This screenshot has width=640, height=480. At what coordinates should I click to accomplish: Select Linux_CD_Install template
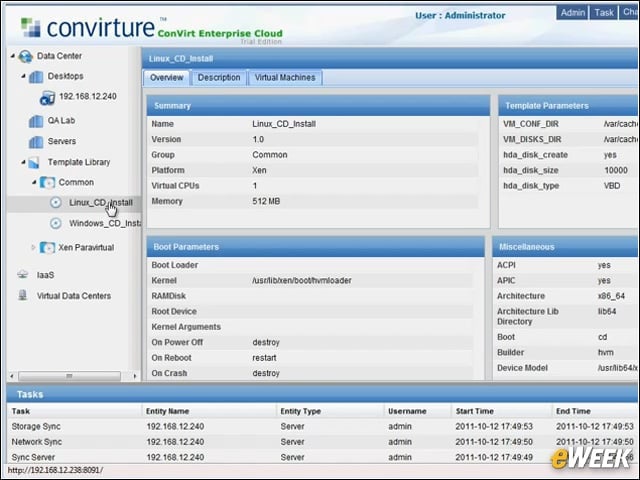point(101,203)
